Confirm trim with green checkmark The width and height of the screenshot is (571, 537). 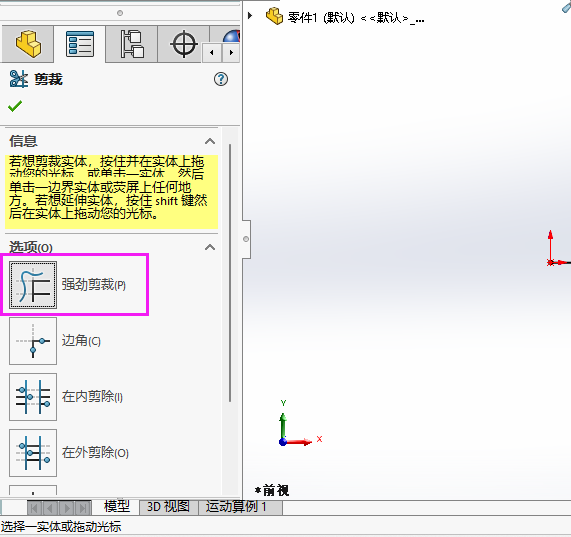[x=15, y=106]
